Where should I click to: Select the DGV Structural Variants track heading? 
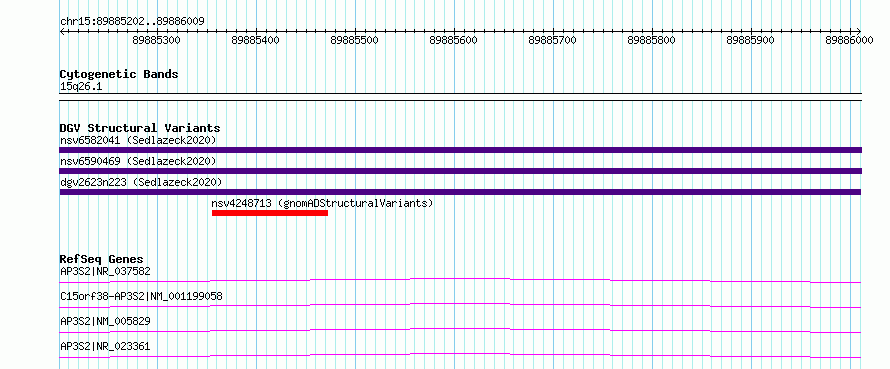[140, 128]
